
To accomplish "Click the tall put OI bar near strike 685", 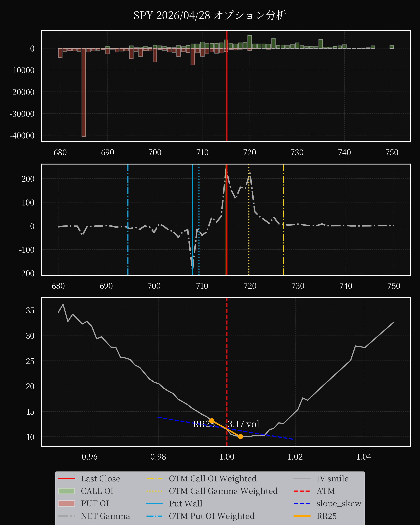I will tap(84, 92).
